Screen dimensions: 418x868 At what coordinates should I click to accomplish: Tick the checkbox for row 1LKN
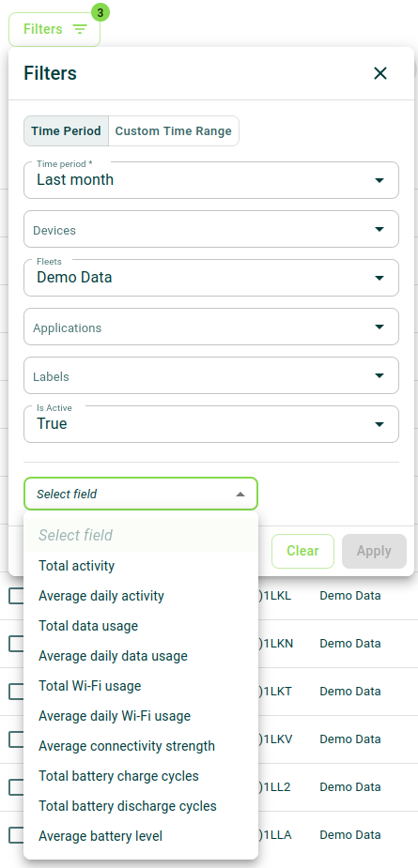pyautogui.click(x=16, y=643)
